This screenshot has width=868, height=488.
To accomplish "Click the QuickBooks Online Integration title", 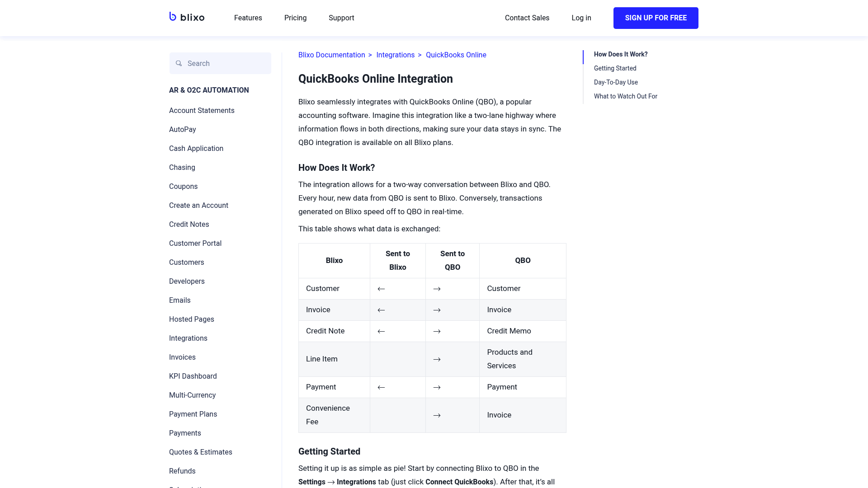I will [376, 79].
